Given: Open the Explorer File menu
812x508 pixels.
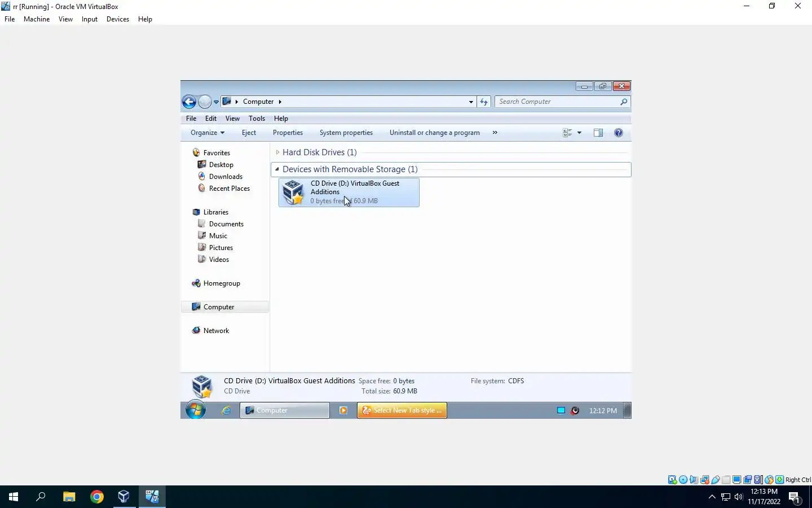Looking at the screenshot, I should click(x=191, y=119).
